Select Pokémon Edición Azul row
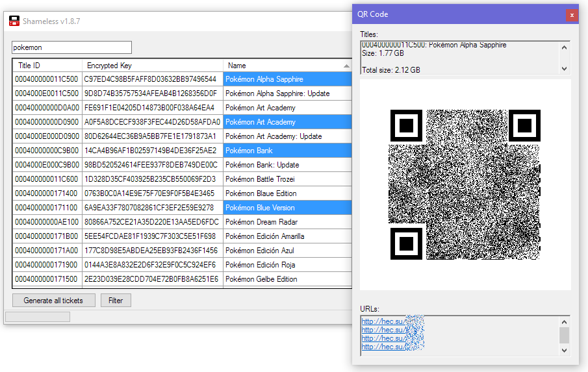Image resolution: width=588 pixels, height=372 pixels. tap(183, 250)
